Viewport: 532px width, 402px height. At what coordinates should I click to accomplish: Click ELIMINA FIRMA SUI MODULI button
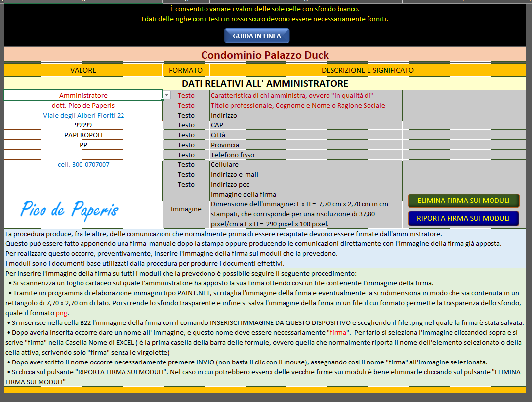click(x=463, y=201)
